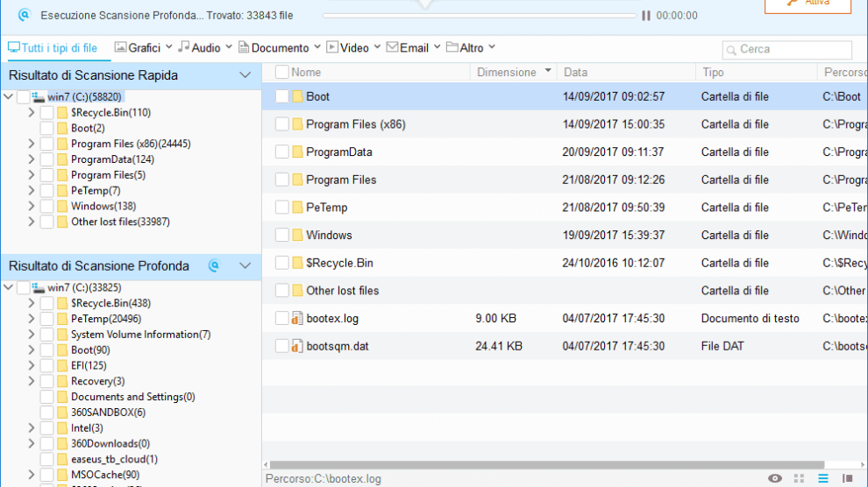Tick checkbox for Windows folder row
The image size is (868, 487).
click(281, 235)
